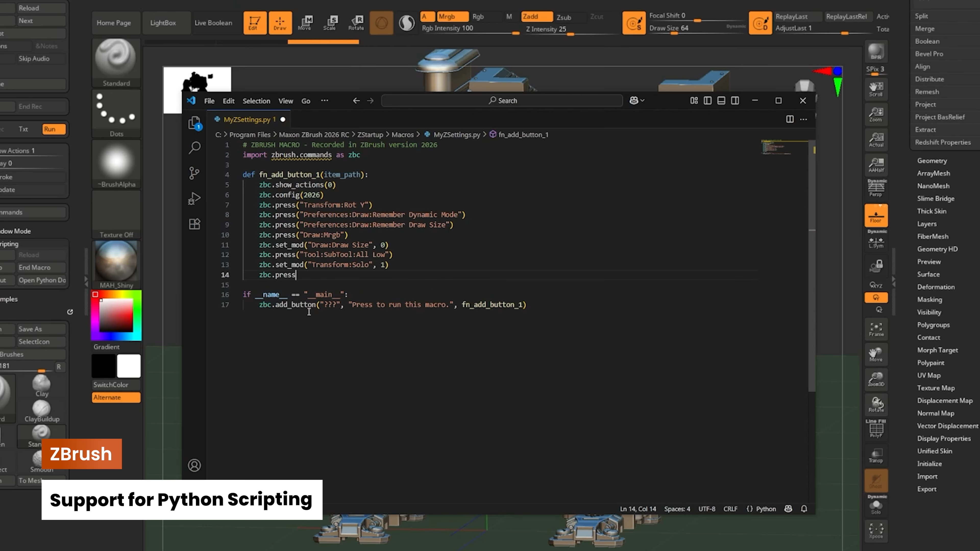Expand the Deformation subpalette

(936, 287)
